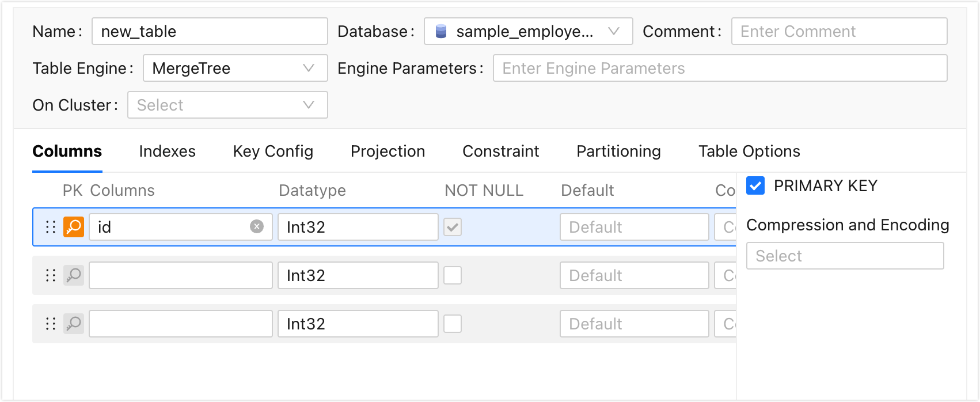The width and height of the screenshot is (980, 402).
Task: Open the Table Options tab
Action: click(749, 151)
